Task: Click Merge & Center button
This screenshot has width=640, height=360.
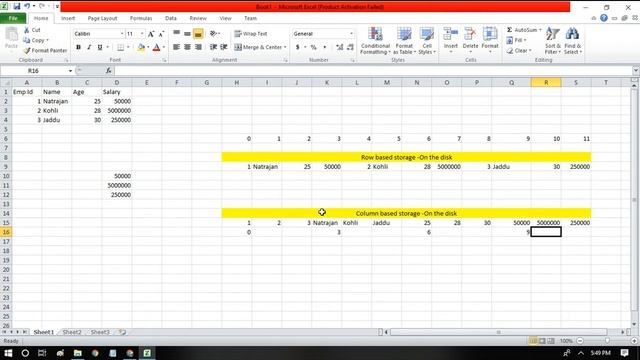Action: 258,47
